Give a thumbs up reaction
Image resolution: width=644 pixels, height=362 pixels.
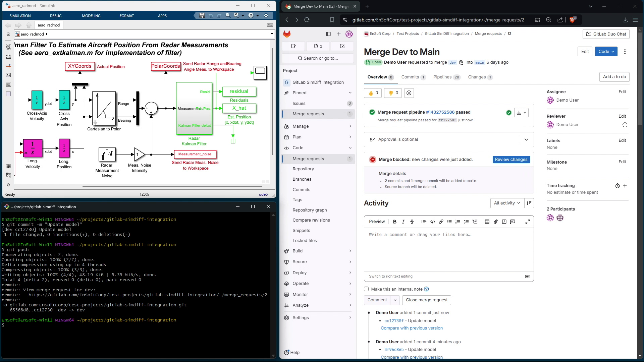(x=373, y=93)
